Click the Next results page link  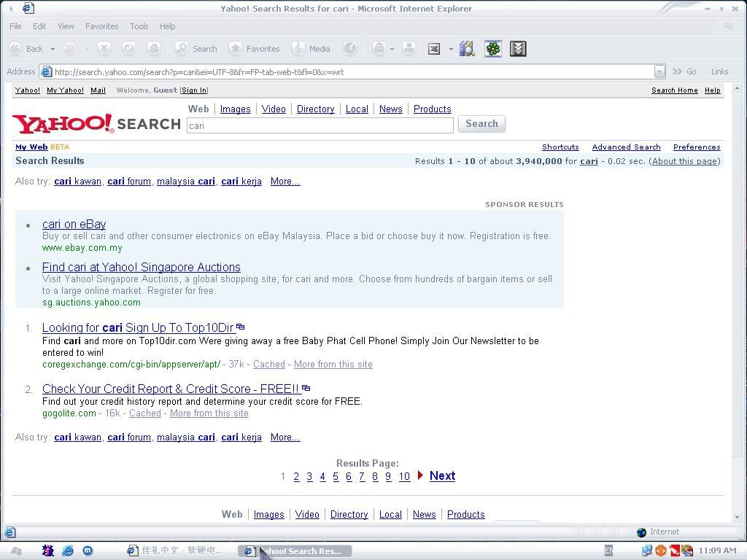point(442,475)
